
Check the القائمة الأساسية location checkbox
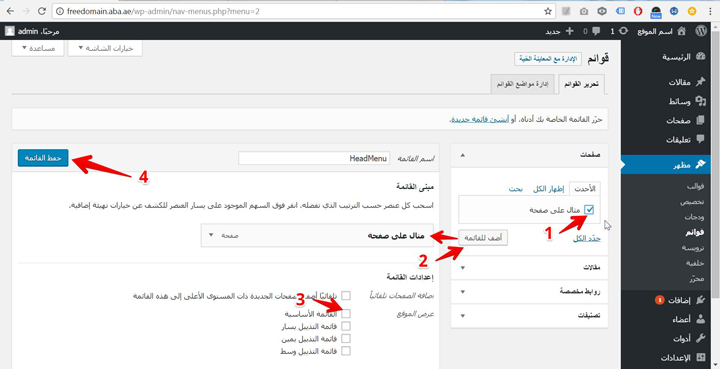346,314
